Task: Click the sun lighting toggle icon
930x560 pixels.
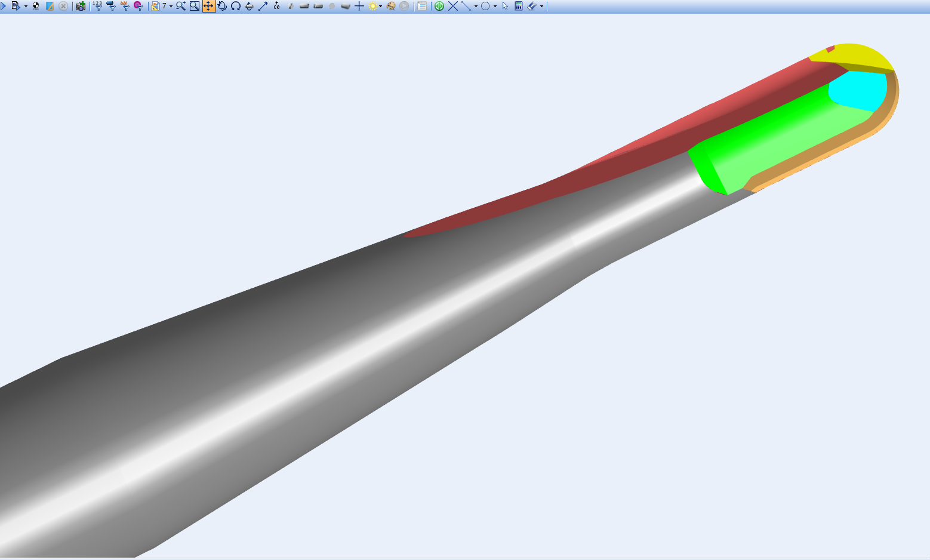Action: [x=373, y=6]
